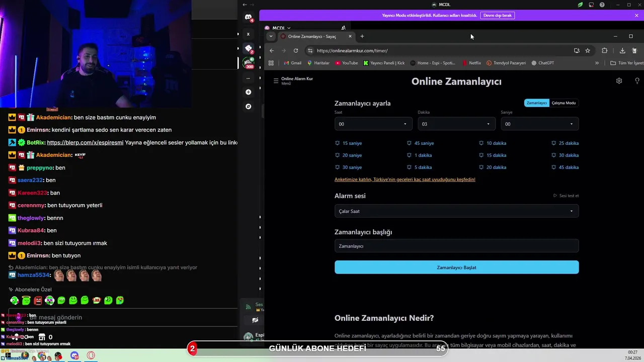Click the Zamanlayıcı başlığı input field
Viewport: 644px width, 362px height.
[456, 246]
